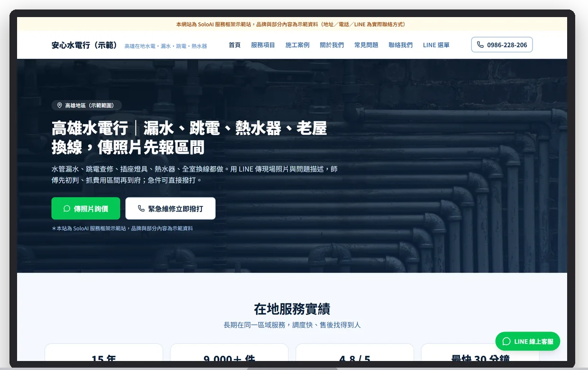Open the 服務項目 menu item

[x=263, y=45]
